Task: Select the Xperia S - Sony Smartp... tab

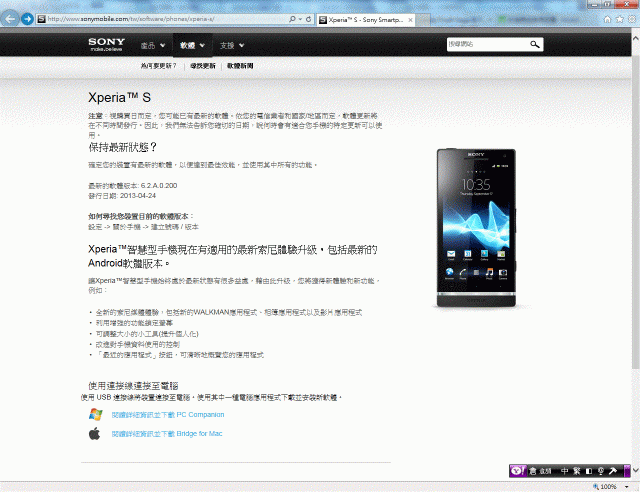Action: pos(366,20)
